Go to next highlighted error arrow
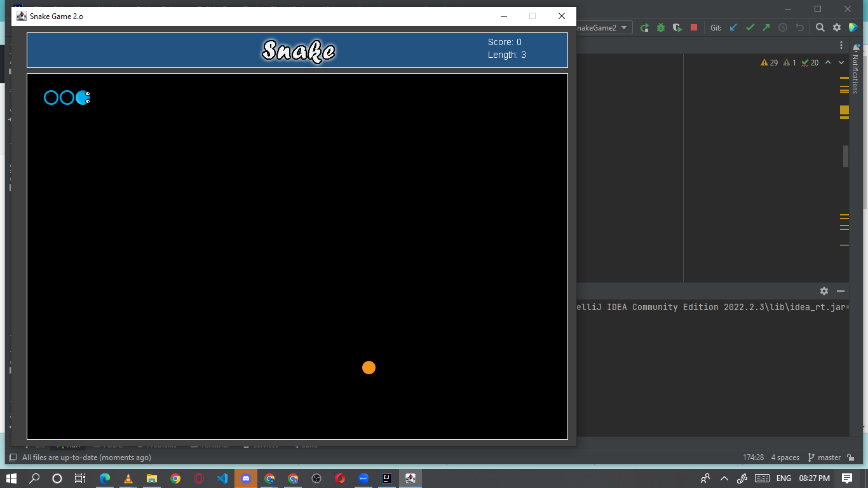This screenshot has height=488, width=868. (841, 62)
